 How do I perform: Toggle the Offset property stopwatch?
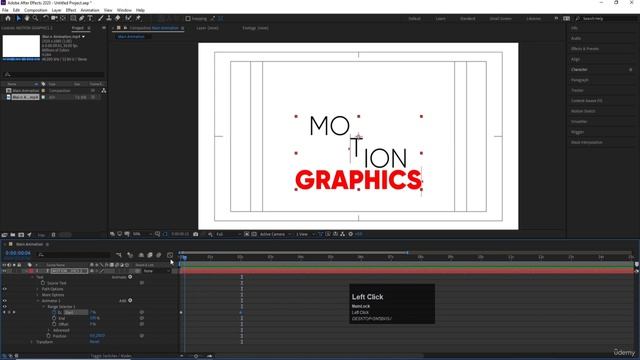[x=54, y=324]
